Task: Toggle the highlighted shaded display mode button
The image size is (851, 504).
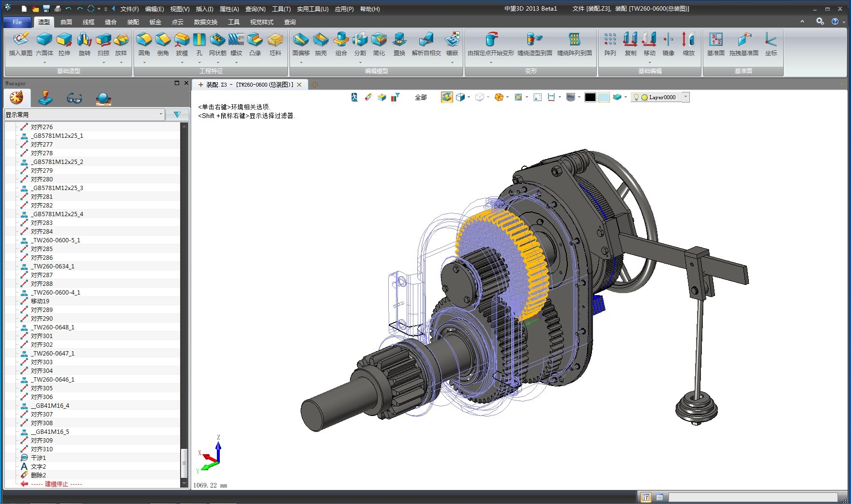Action: click(x=446, y=97)
